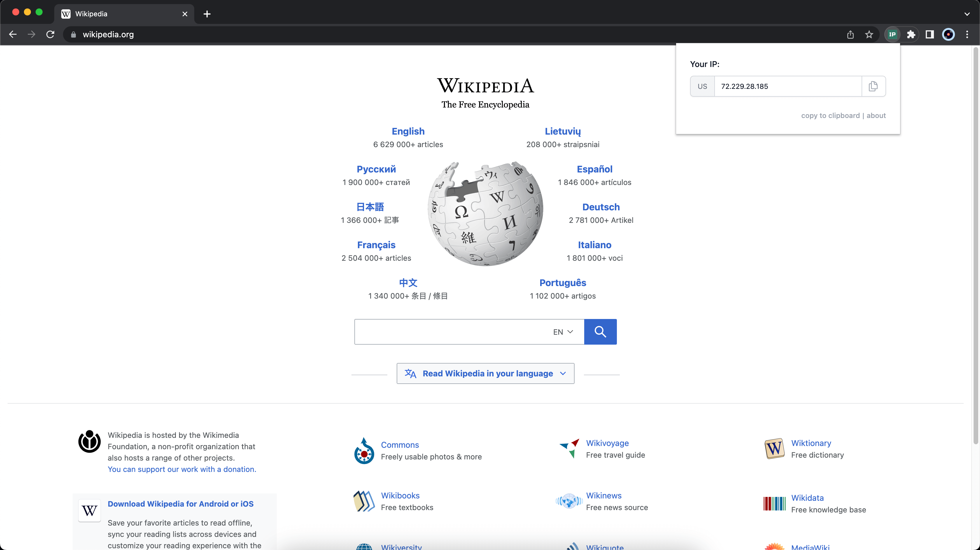Image resolution: width=980 pixels, height=550 pixels.
Task: Expand the tab search chevron
Action: pyautogui.click(x=967, y=14)
